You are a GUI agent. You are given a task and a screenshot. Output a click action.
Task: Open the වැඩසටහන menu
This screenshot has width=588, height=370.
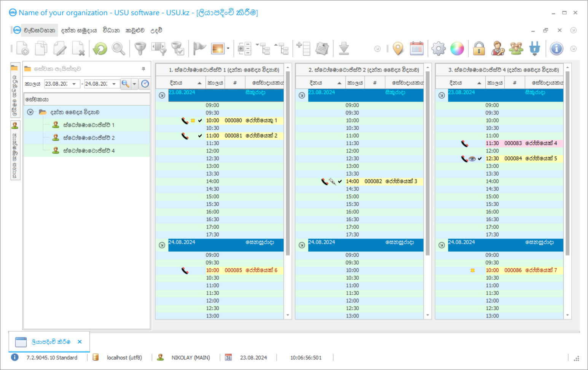pos(39,30)
